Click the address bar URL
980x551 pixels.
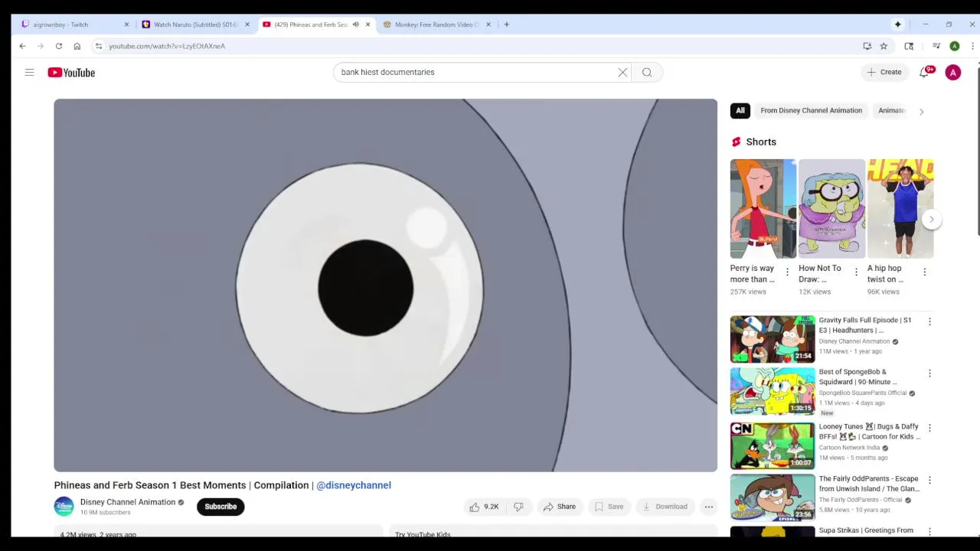[167, 46]
